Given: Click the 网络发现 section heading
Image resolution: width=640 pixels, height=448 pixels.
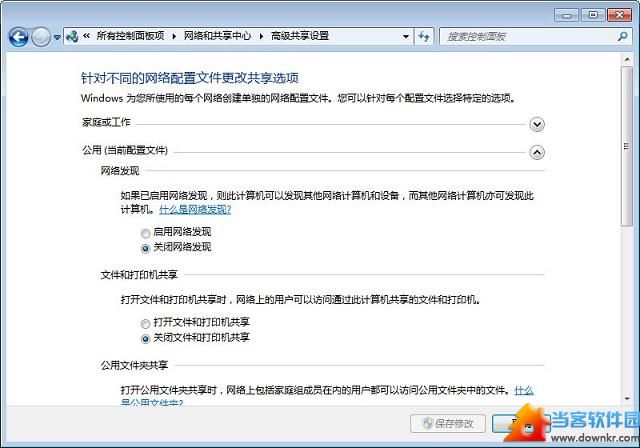Looking at the screenshot, I should (x=120, y=171).
